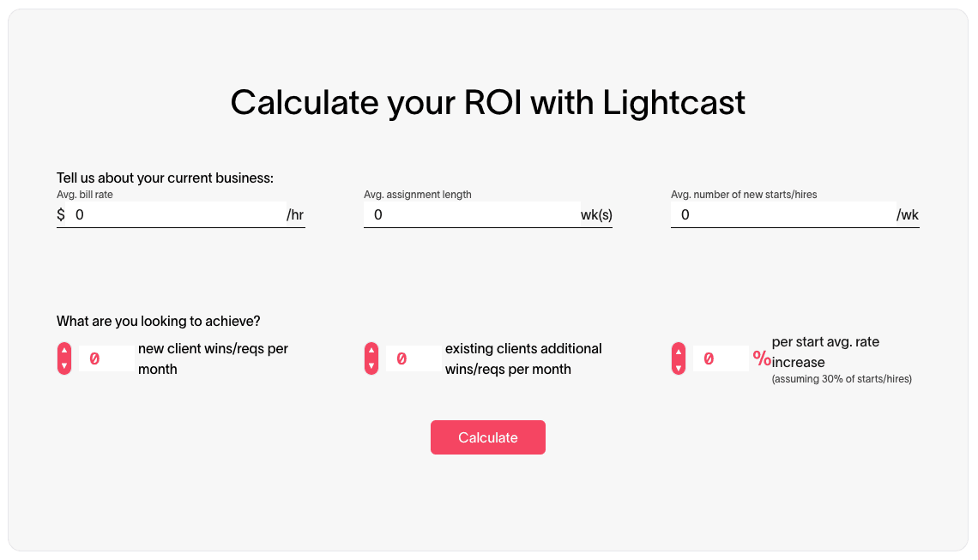The height and width of the screenshot is (560, 978).
Task: Click the pink percent symbol
Action: (762, 358)
